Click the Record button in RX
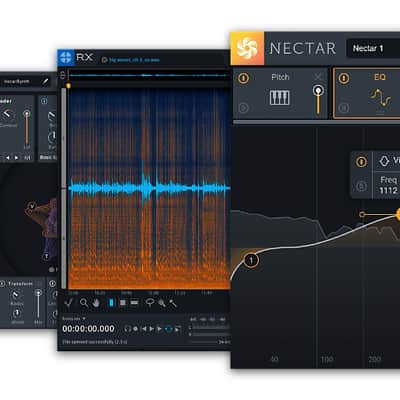 click(x=136, y=329)
